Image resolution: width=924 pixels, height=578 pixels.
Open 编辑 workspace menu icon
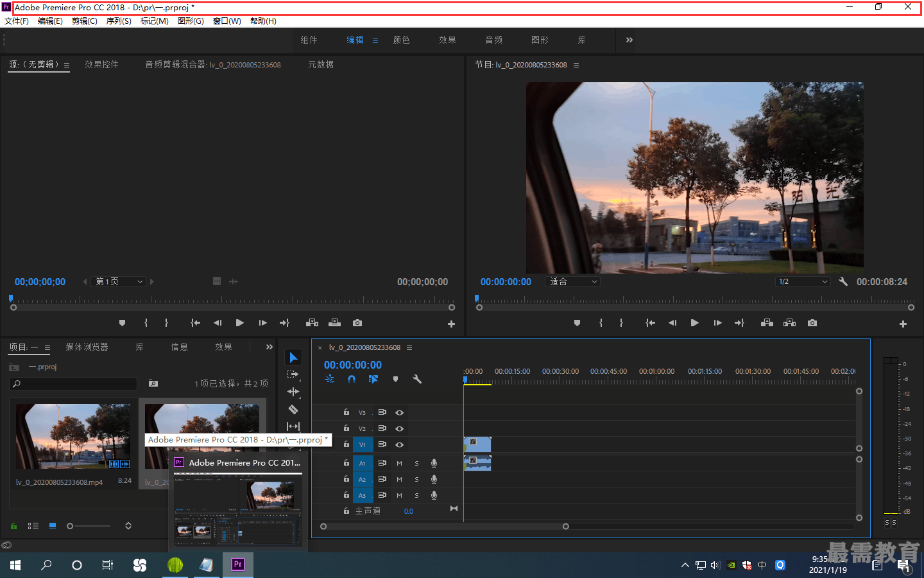[x=375, y=40]
